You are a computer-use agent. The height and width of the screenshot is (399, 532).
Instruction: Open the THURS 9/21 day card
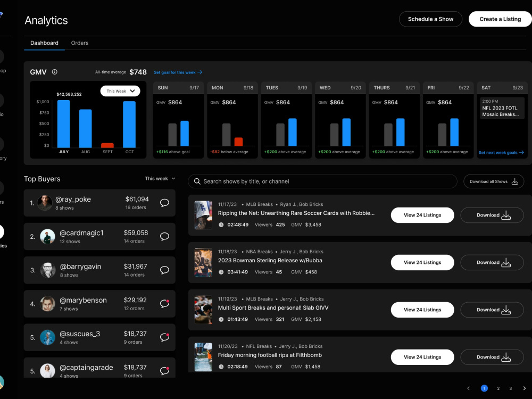pyautogui.click(x=394, y=120)
